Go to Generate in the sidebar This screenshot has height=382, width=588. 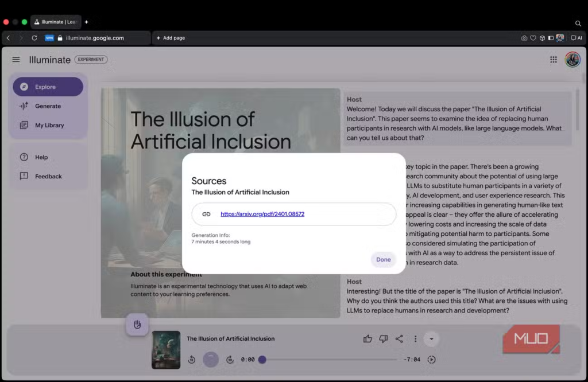pyautogui.click(x=48, y=106)
